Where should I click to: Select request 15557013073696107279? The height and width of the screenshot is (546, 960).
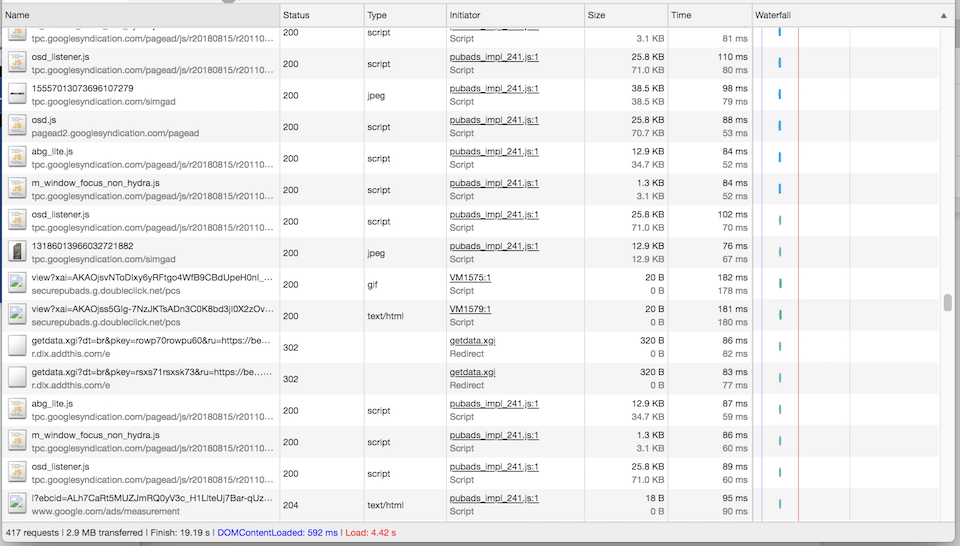pyautogui.click(x=83, y=88)
